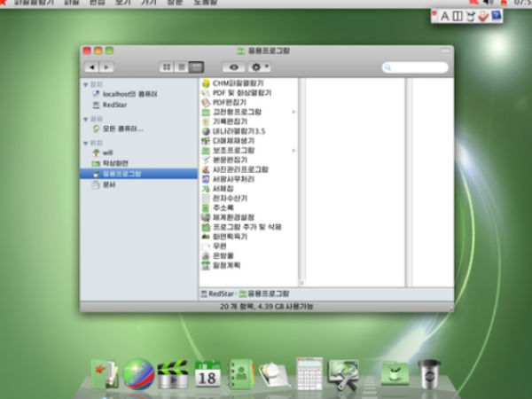532x399 pixels.
Task: Open the CHM파일열람기 viewer app
Action: pyautogui.click(x=232, y=83)
